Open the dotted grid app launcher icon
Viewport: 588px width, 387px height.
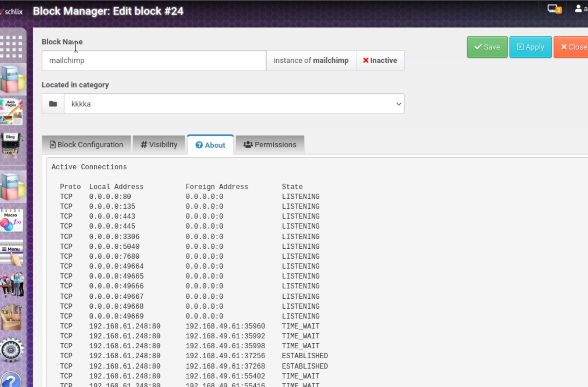coord(12,46)
